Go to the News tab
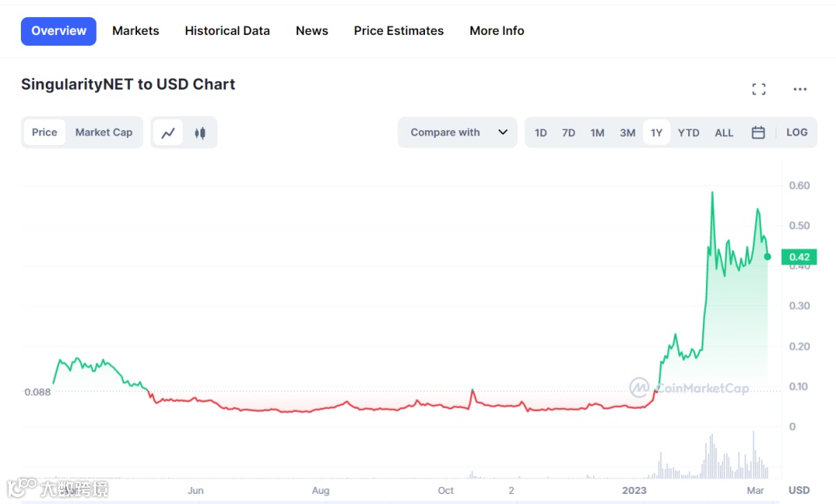 tap(312, 31)
